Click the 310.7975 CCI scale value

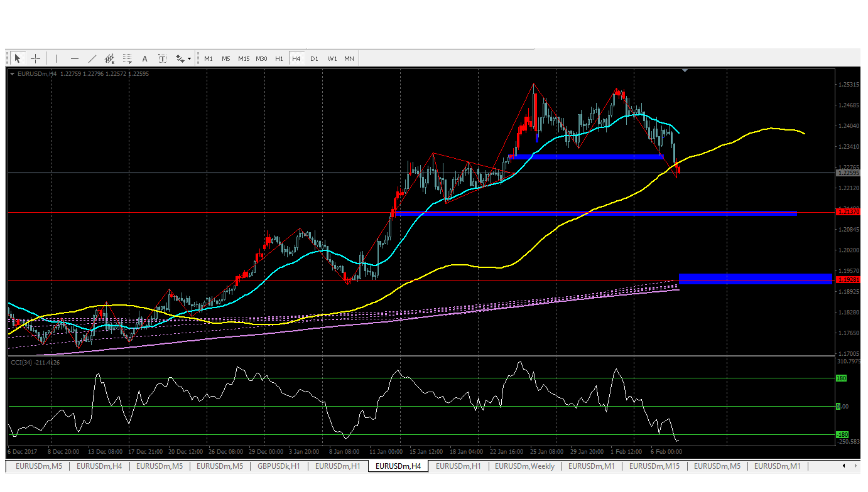[x=849, y=361]
